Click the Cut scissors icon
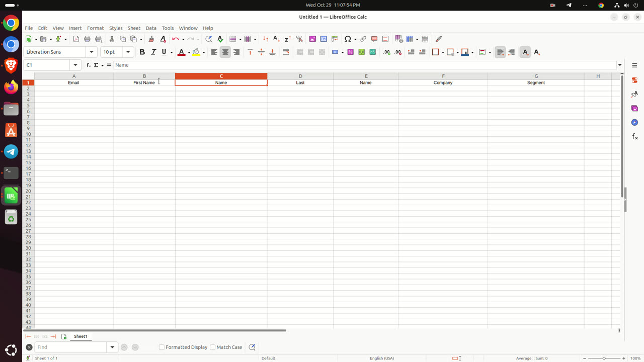Screen dimensions: 644x362 112,39
